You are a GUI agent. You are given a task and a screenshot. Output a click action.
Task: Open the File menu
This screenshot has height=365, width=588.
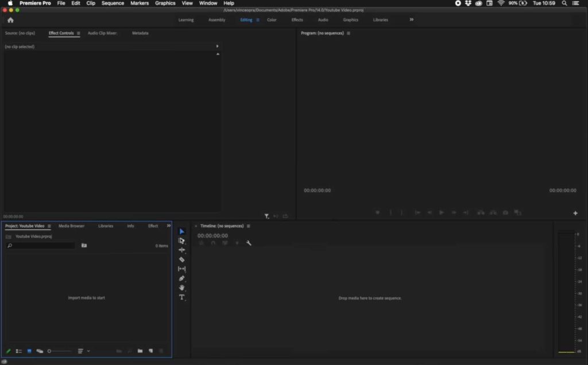pos(61,3)
